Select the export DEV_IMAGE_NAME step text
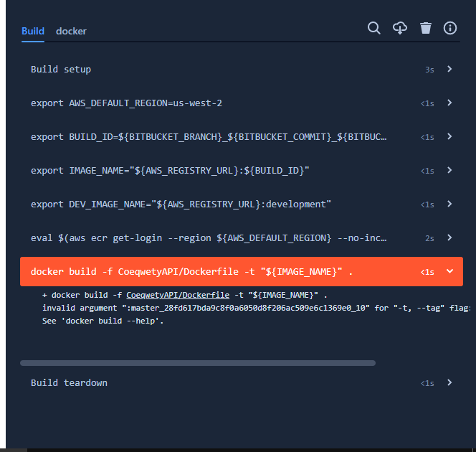 181,204
